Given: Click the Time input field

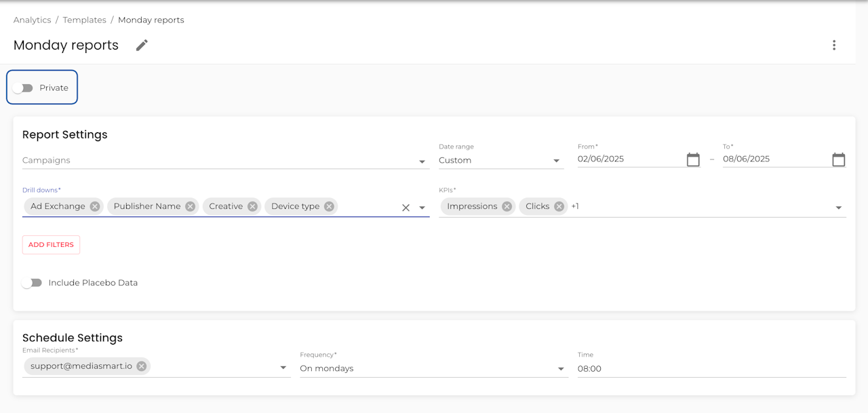Looking at the screenshot, I should point(711,369).
